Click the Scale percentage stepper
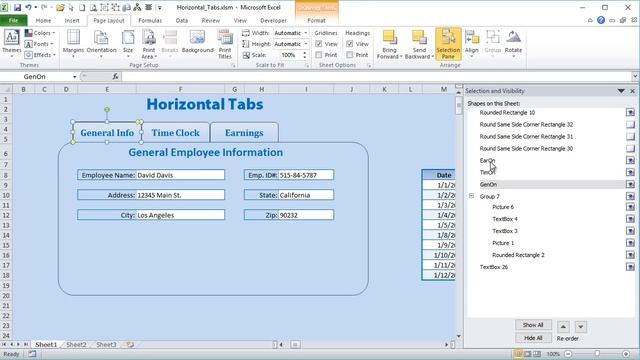The image size is (640, 360). (x=305, y=55)
